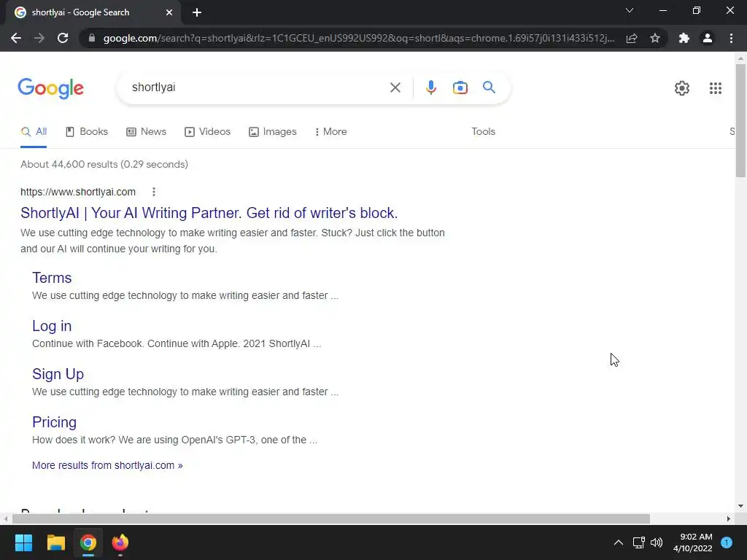This screenshot has height=560, width=747.
Task: View more results from shortlyai.com
Action: (107, 465)
